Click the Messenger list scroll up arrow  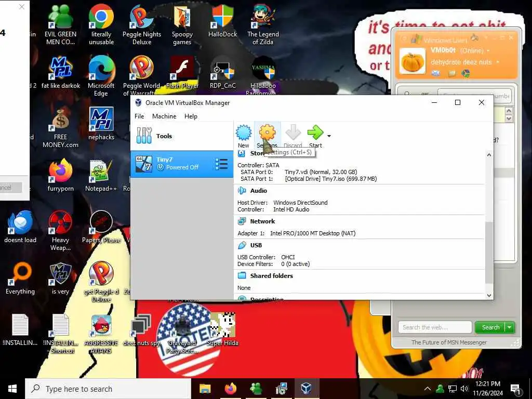pyautogui.click(x=508, y=111)
